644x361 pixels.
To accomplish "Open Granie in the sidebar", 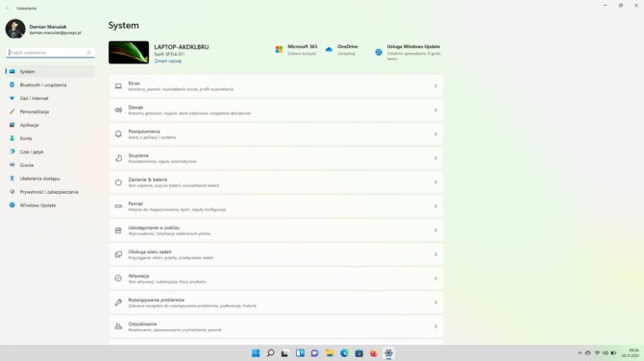I will (x=50, y=165).
